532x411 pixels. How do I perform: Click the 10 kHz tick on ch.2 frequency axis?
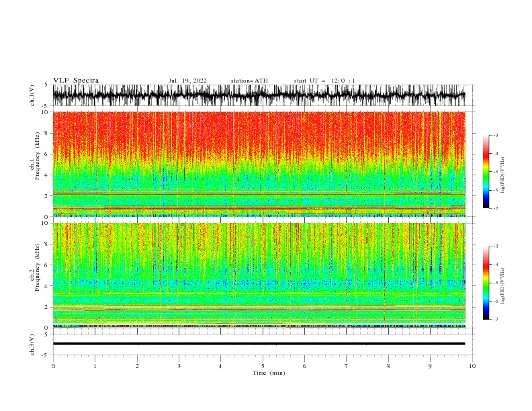(x=44, y=223)
